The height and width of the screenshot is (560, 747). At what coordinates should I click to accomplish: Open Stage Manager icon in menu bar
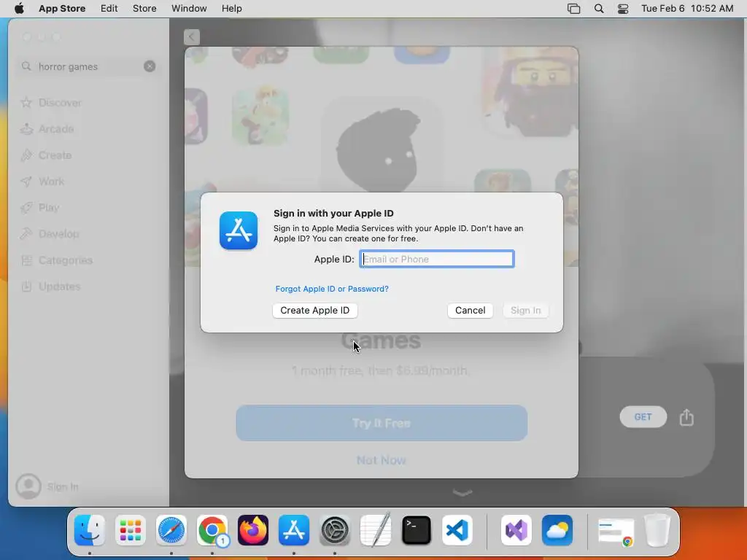[x=573, y=9]
